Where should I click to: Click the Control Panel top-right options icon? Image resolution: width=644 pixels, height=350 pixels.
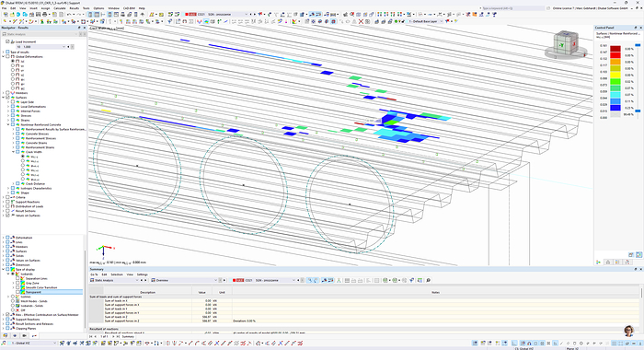[638, 255]
